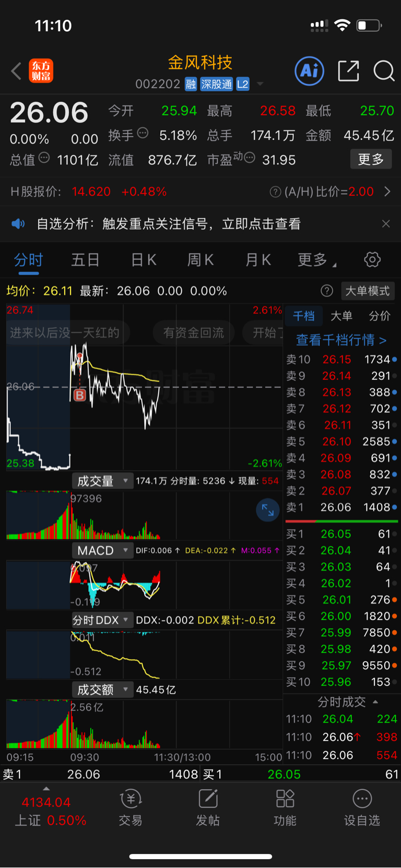Select the 大单 tab
The width and height of the screenshot is (401, 868).
tap(341, 316)
